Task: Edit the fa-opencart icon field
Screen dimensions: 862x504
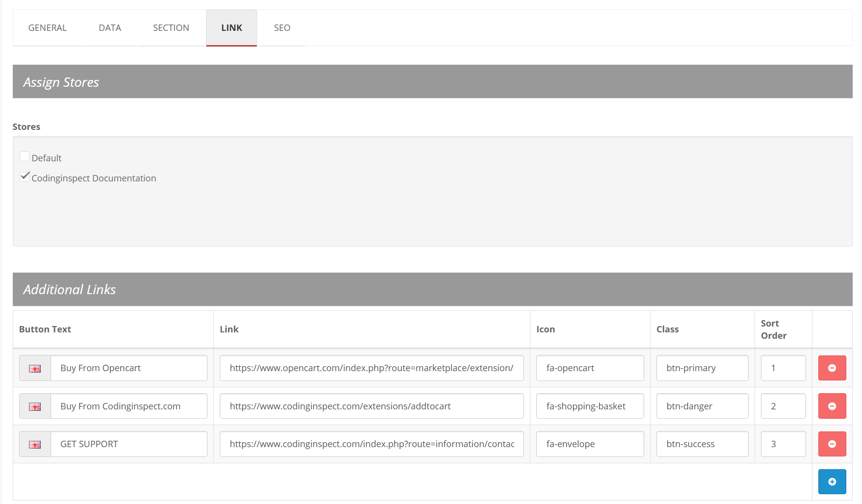Action: pos(590,368)
